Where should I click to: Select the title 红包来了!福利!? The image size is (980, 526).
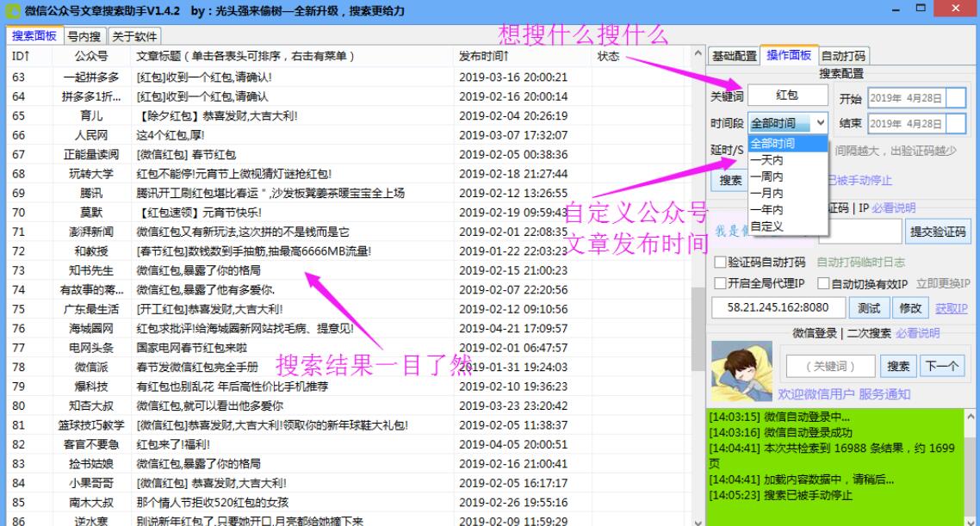click(x=173, y=445)
